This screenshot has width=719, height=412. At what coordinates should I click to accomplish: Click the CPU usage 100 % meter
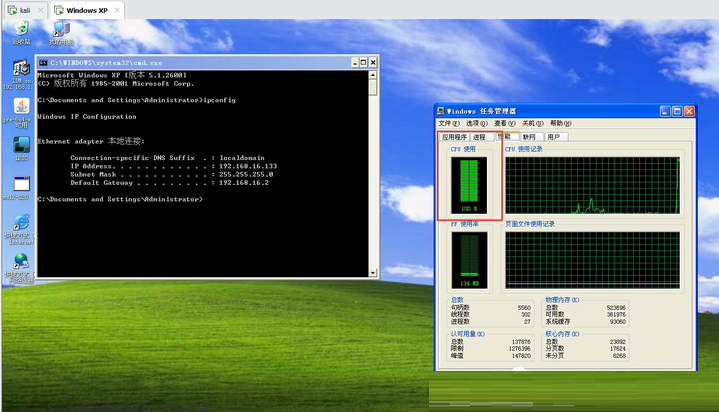coord(469,185)
